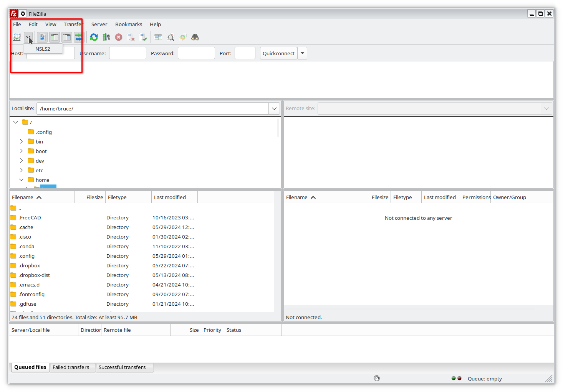Select the .dropbox folder row
Viewport: 563px width, 392px height.
(142, 265)
